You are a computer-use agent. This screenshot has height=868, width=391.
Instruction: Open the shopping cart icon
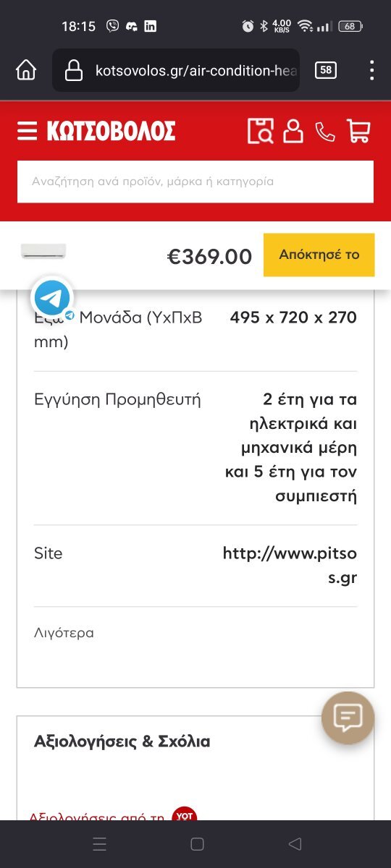(x=358, y=131)
